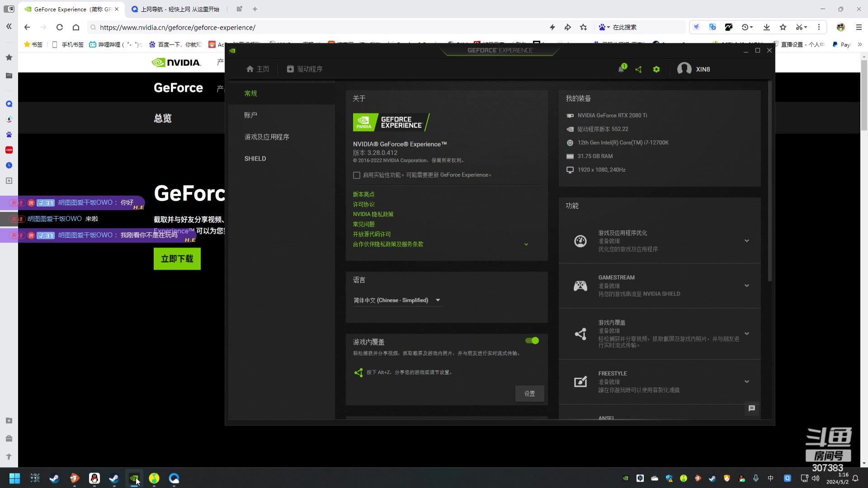Open QQ penguin taskbar icon

click(x=94, y=478)
